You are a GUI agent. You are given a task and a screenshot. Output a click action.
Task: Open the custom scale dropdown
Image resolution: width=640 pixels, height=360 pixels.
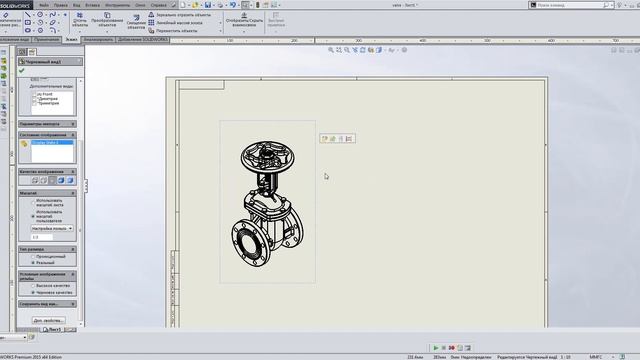tap(52, 229)
